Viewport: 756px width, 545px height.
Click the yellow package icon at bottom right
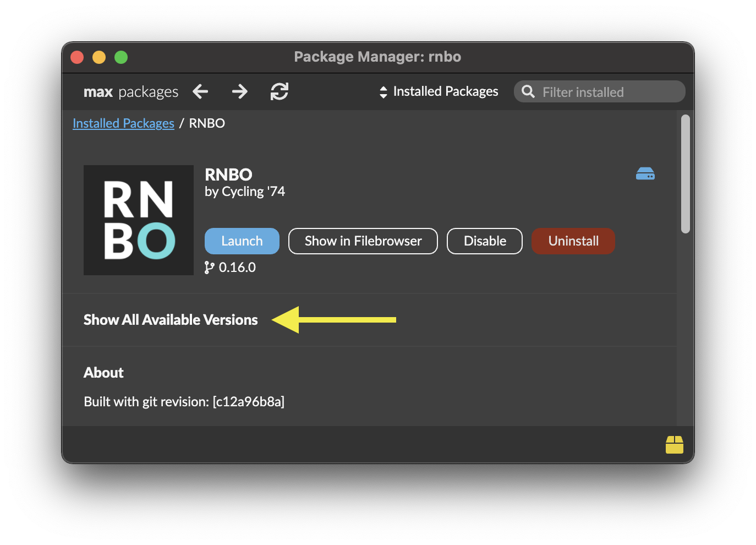[x=675, y=444]
